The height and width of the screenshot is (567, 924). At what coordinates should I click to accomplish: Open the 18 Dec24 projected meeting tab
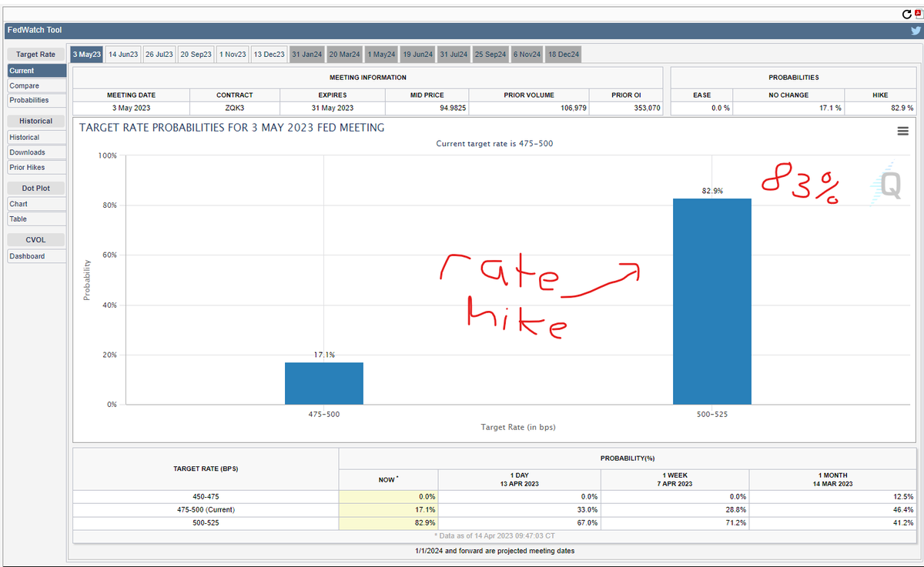[564, 55]
